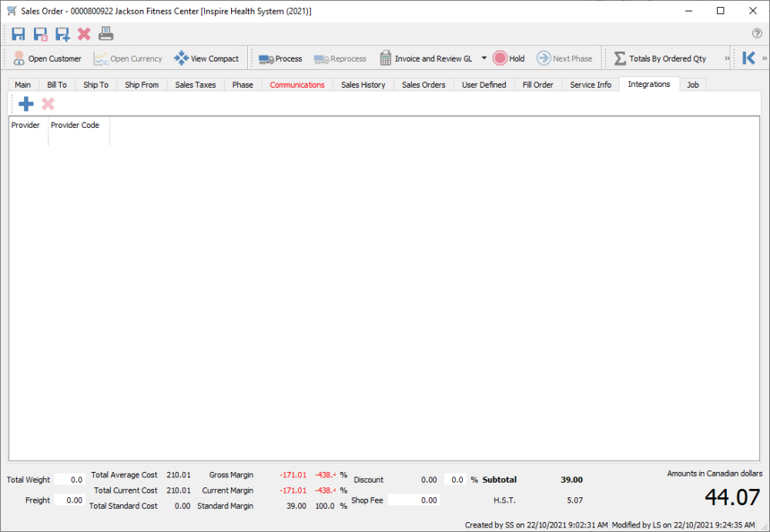Delete the sales order with red X icon
770x532 pixels.
[84, 33]
